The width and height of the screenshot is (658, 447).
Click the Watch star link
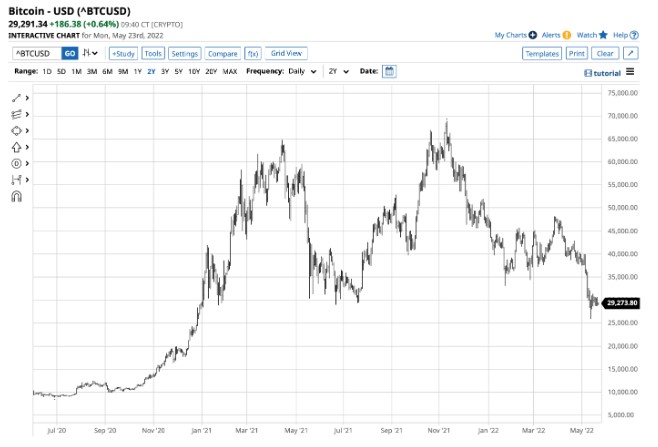tap(592, 35)
